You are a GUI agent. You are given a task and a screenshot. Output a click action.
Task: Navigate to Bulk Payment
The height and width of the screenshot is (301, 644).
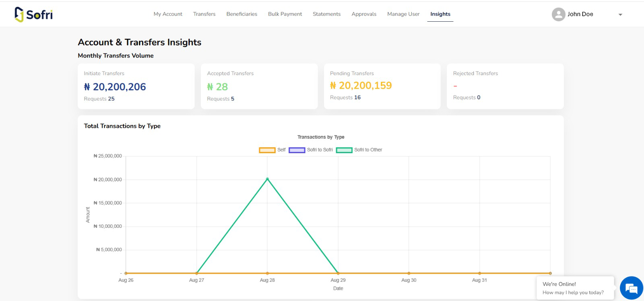click(285, 14)
